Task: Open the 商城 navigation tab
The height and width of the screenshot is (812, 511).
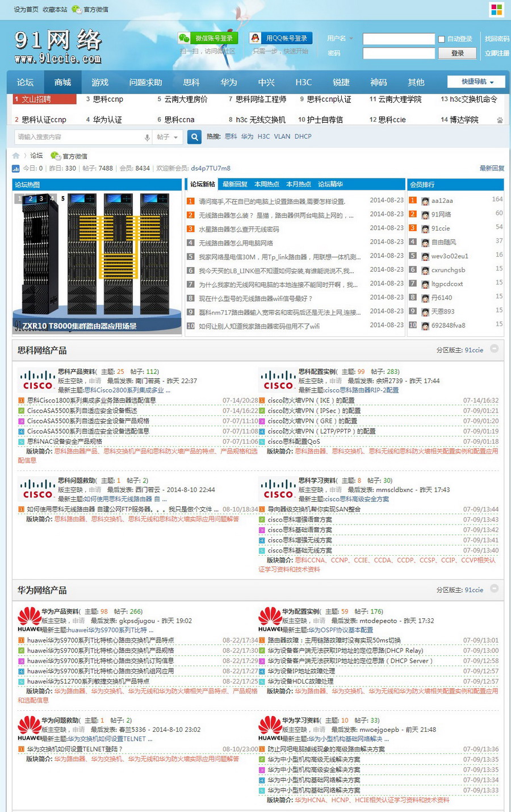Action: (62, 82)
